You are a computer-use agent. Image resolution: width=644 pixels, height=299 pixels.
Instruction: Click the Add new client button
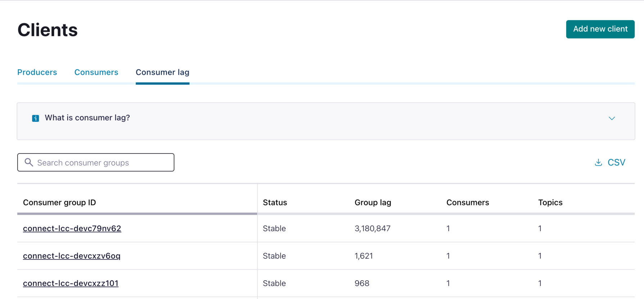[600, 29]
